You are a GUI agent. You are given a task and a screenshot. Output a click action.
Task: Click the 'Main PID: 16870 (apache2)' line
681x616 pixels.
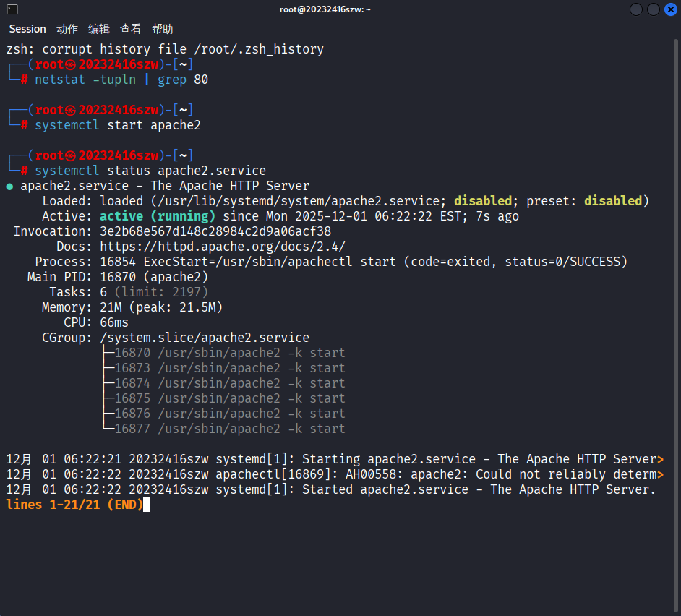(x=118, y=277)
